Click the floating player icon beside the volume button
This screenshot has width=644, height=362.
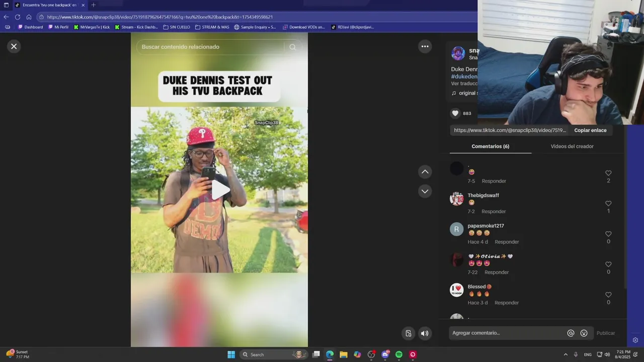pos(409,333)
